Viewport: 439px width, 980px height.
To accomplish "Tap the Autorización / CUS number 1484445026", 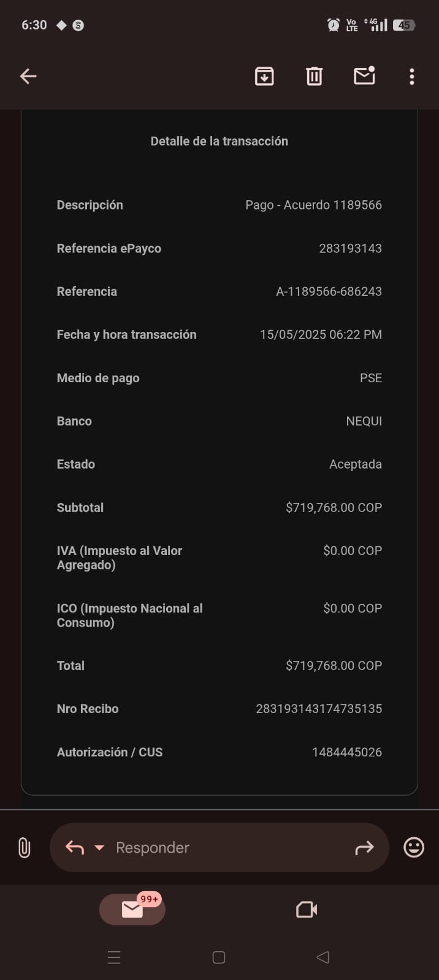I will (x=346, y=752).
